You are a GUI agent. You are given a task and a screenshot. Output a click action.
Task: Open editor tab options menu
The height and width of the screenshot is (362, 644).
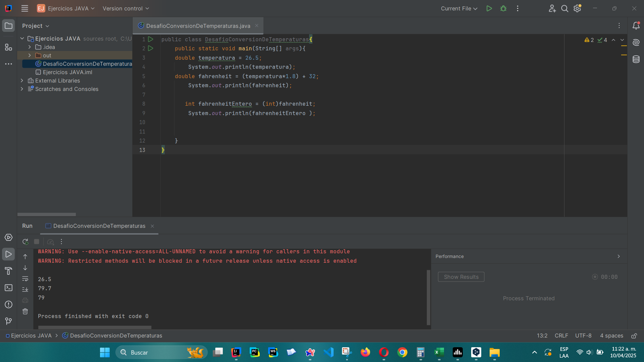tap(619, 25)
